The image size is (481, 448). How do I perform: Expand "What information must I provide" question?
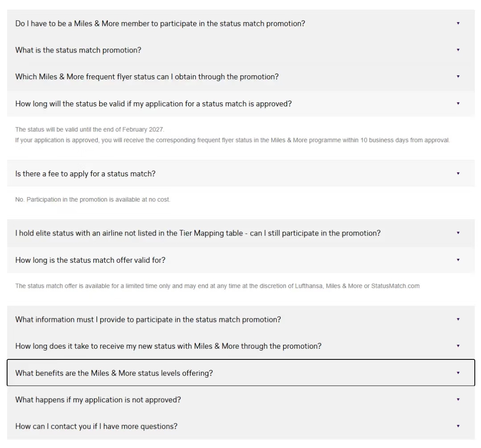point(148,319)
